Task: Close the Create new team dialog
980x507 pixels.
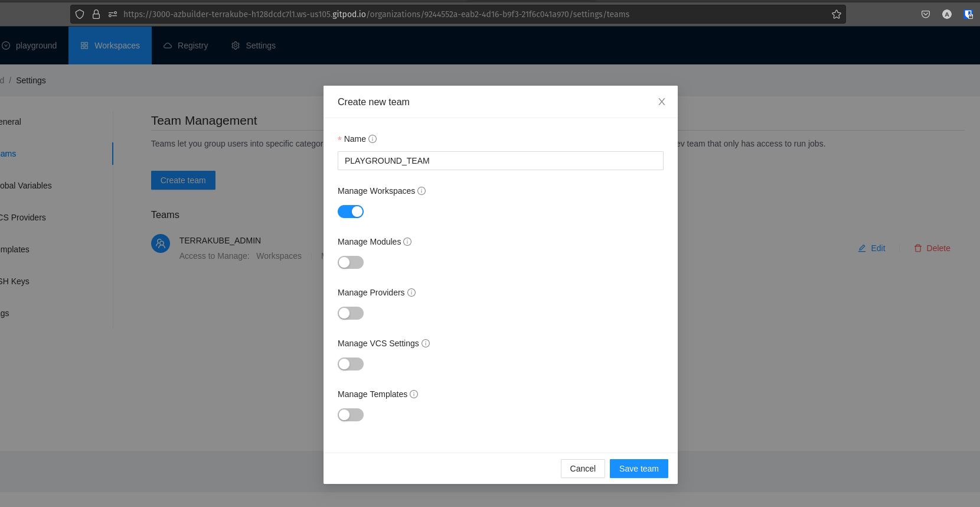Action: [x=662, y=102]
